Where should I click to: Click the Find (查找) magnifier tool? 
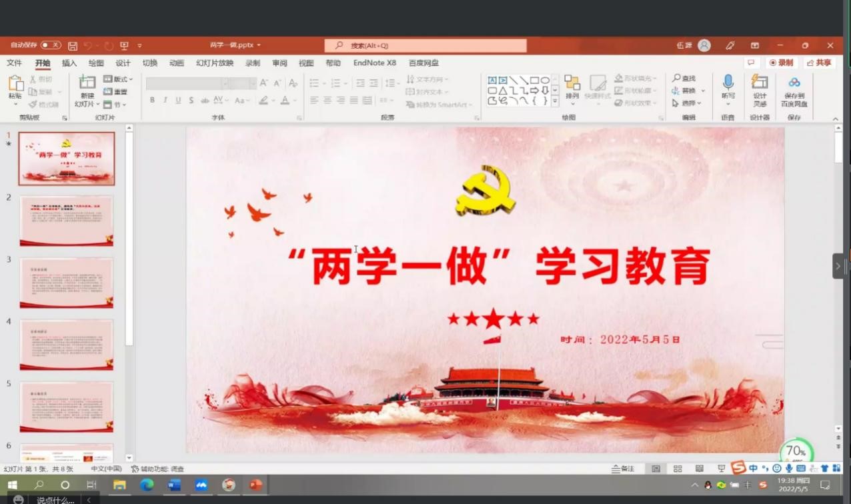(685, 79)
